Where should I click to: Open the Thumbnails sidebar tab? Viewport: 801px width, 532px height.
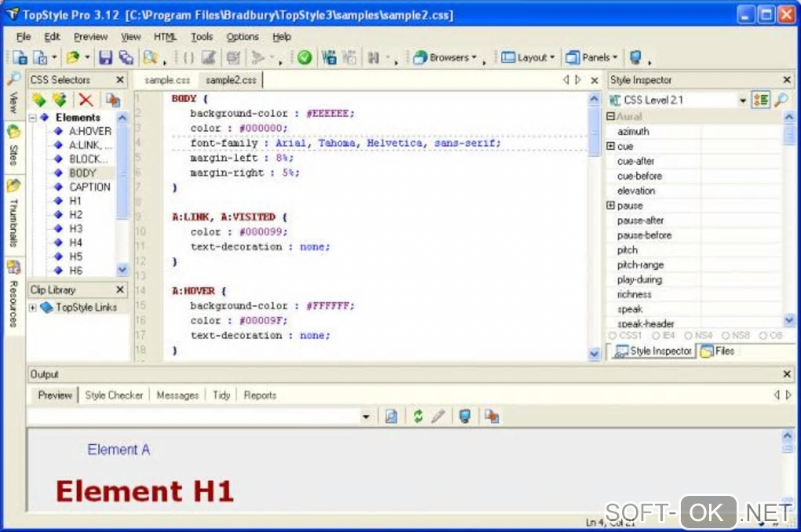[13, 213]
